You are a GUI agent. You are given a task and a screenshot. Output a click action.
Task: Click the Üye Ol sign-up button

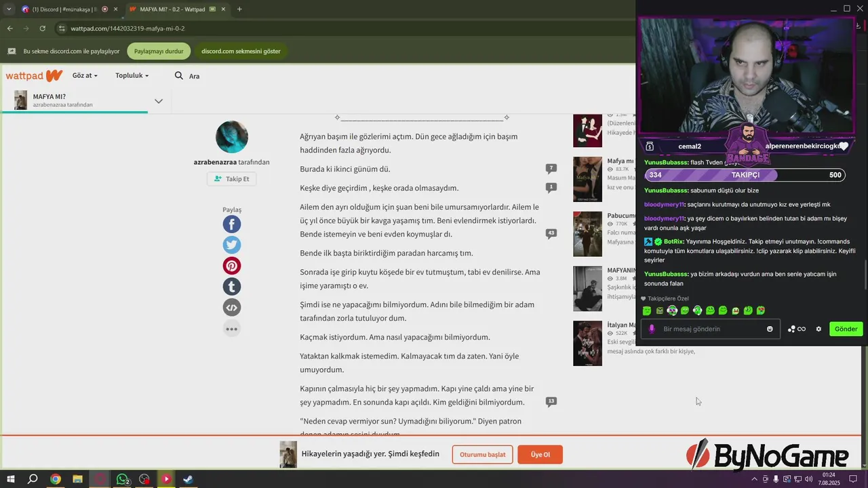(540, 454)
